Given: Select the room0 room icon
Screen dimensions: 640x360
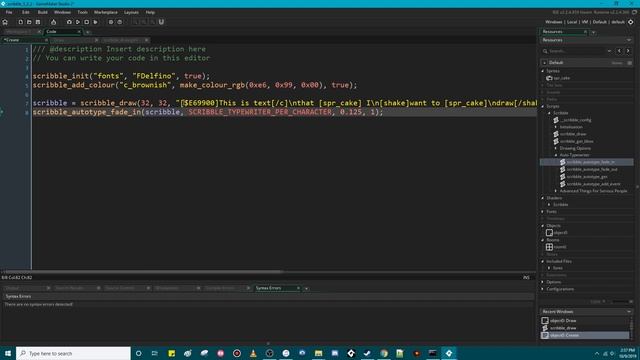Looking at the screenshot, I should 549,247.
